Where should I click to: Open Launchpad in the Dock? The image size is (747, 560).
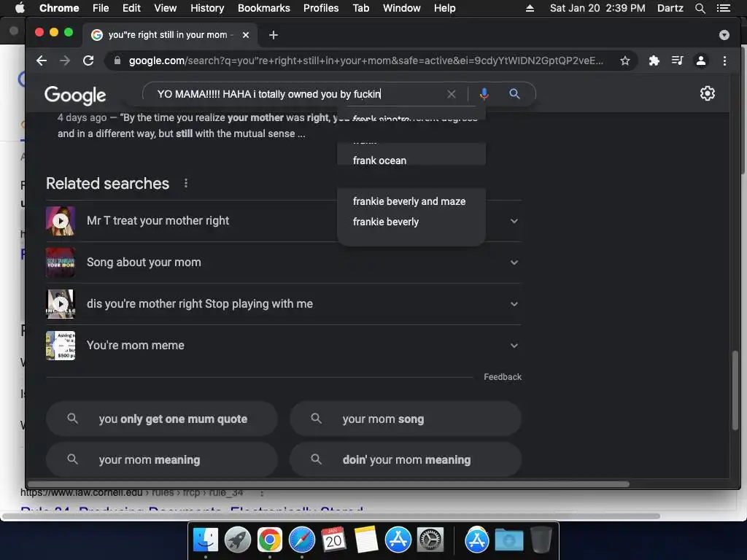coord(237,540)
